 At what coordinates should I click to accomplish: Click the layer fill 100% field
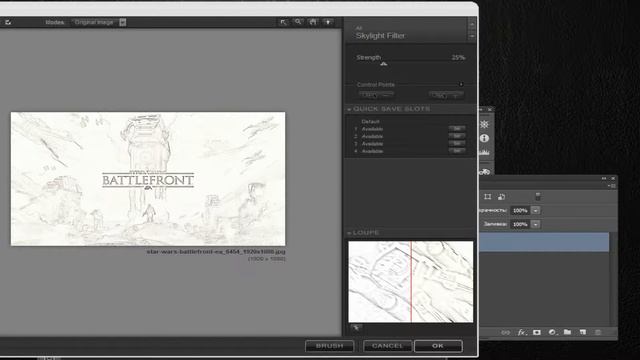520,224
